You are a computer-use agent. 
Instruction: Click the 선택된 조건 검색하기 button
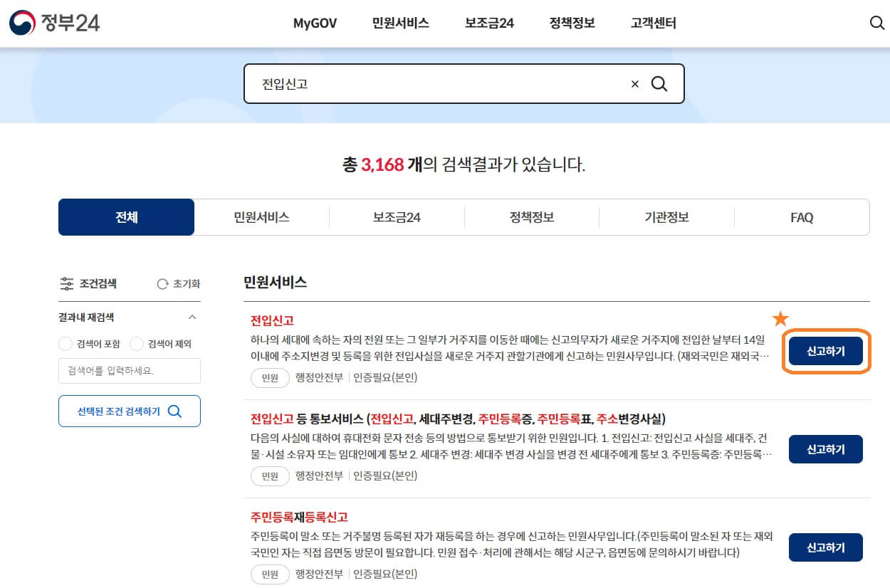(x=129, y=411)
